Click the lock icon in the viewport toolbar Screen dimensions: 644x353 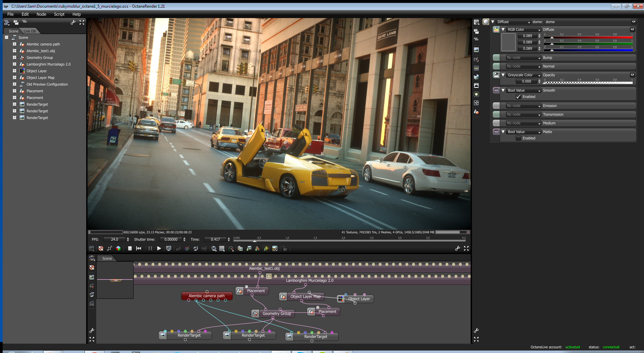[x=285, y=248]
